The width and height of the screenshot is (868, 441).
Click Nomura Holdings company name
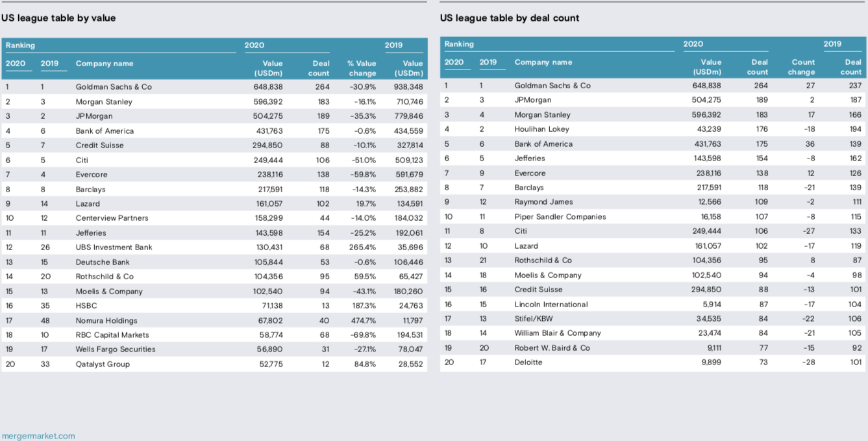(106, 320)
